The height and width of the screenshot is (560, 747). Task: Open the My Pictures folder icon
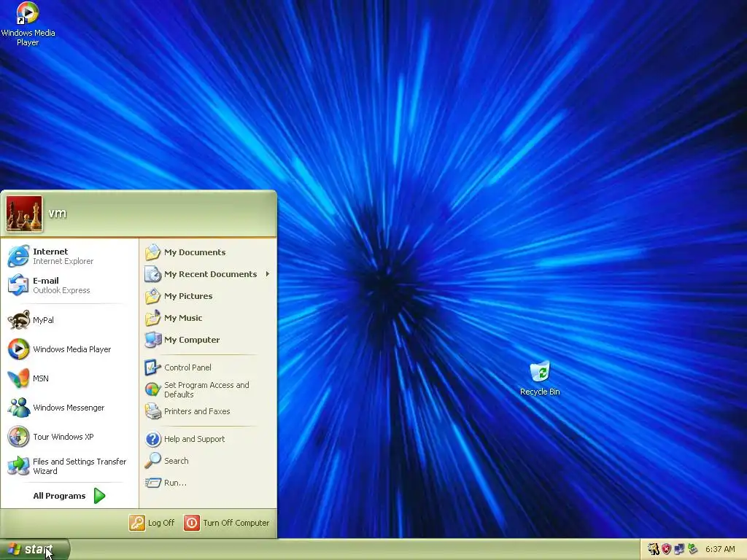(x=153, y=296)
